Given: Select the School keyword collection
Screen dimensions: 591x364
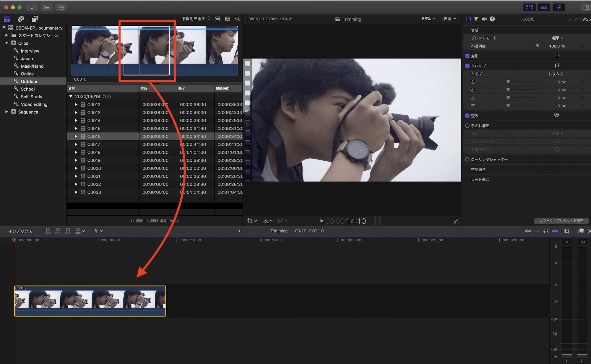Looking at the screenshot, I should click(x=28, y=89).
